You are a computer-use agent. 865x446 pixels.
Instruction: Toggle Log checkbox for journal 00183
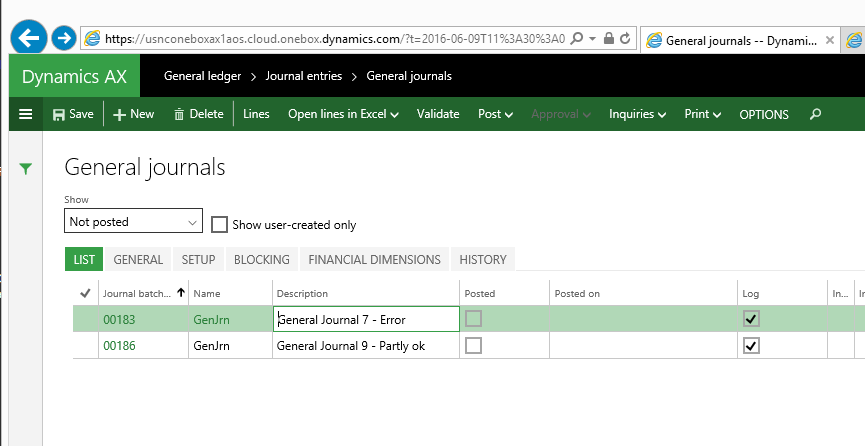pyautogui.click(x=751, y=319)
